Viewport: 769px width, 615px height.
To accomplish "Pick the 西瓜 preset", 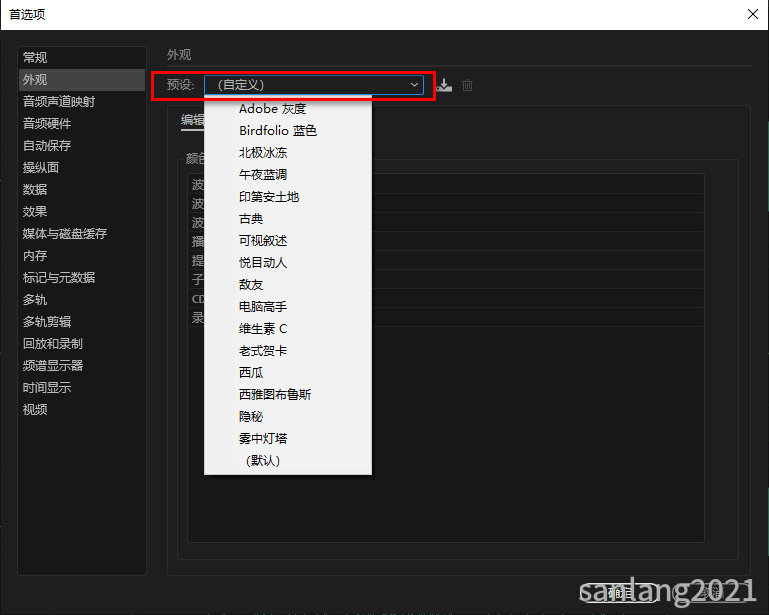I will pos(288,373).
